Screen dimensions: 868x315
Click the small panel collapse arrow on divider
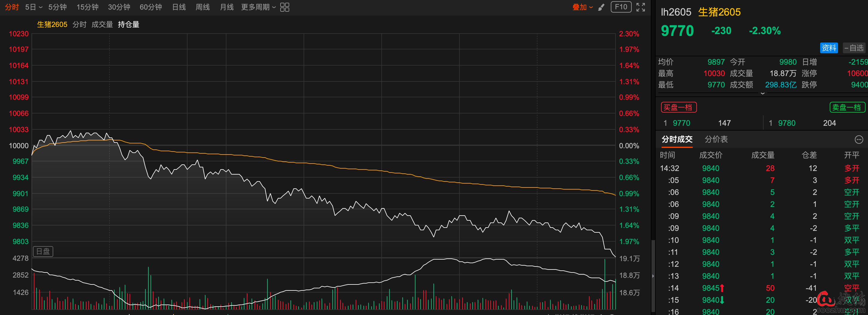(653, 276)
